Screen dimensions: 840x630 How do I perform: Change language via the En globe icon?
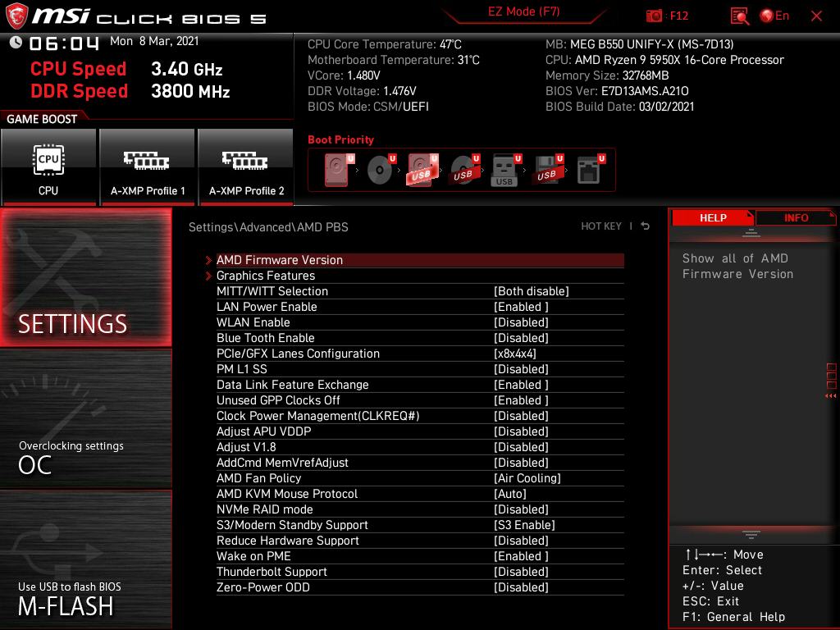[774, 16]
